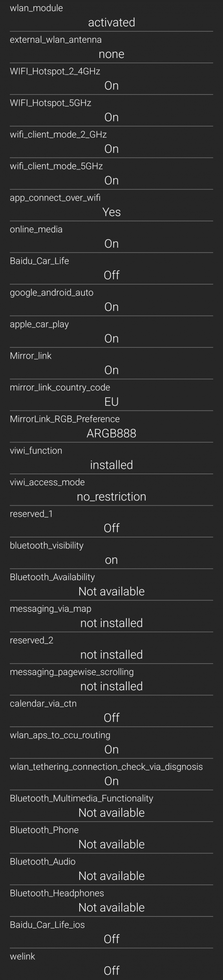
Task: Toggle WIFI_Hotspot_2_4GHz On value
Action: [111, 86]
